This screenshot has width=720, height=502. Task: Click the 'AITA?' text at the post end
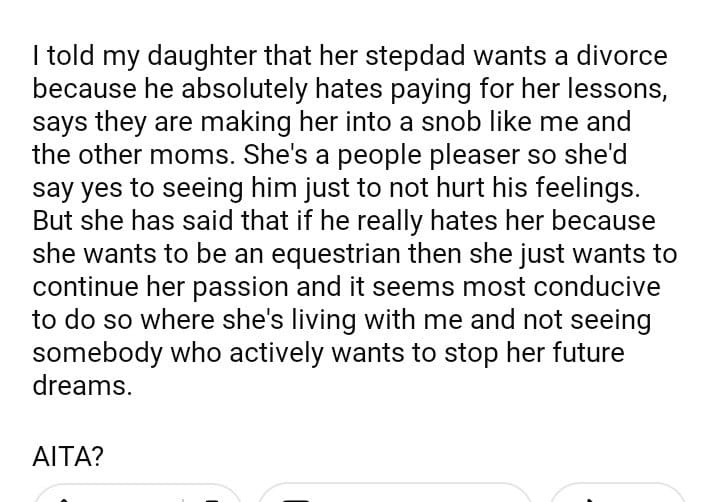[x=68, y=456]
